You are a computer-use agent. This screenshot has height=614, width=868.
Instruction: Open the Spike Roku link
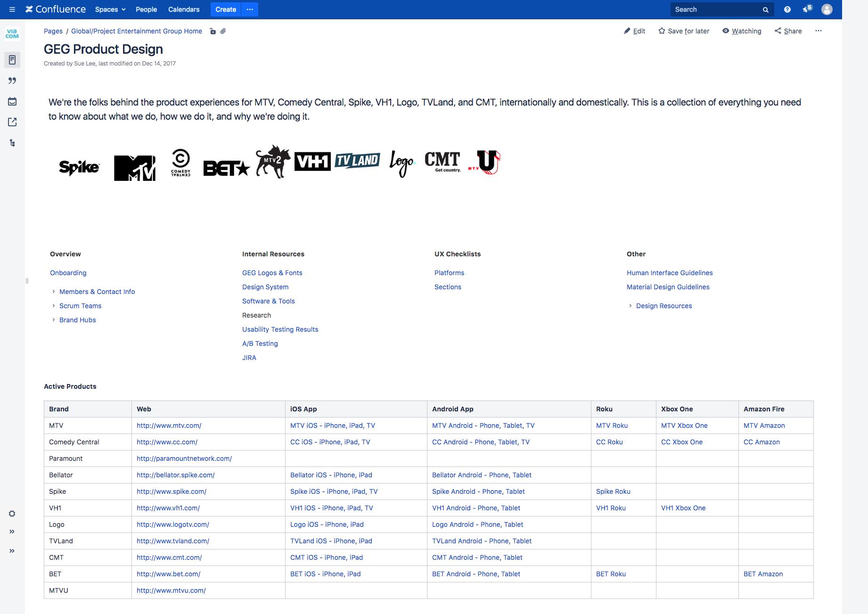point(613,491)
